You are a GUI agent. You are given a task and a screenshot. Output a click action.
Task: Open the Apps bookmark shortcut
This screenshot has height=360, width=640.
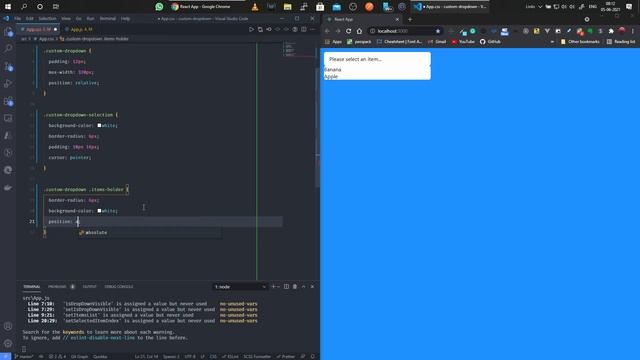pyautogui.click(x=333, y=42)
